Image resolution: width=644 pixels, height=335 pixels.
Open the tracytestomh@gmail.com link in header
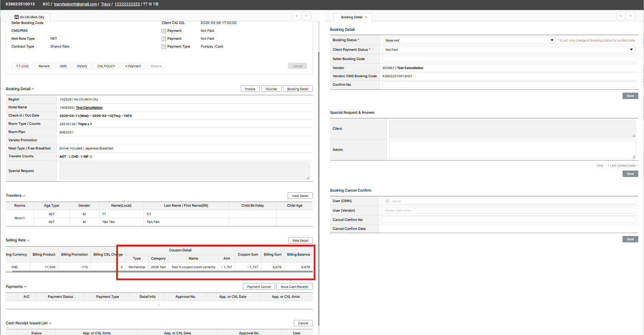[75, 4]
